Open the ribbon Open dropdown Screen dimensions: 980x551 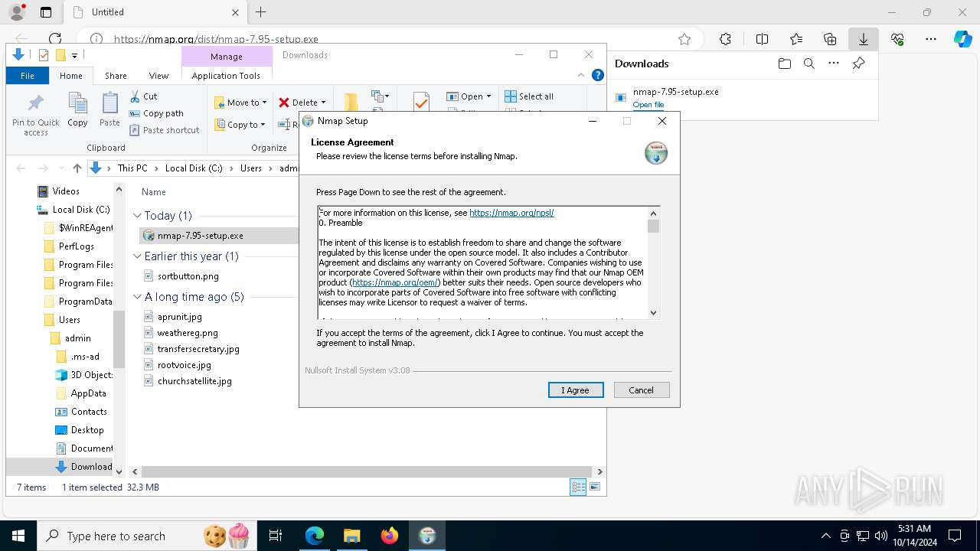coord(469,96)
